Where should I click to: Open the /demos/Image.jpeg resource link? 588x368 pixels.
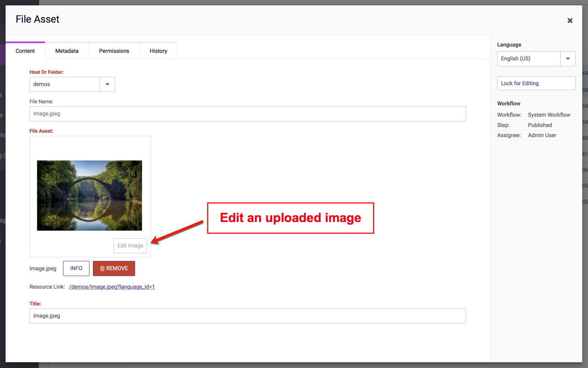point(112,287)
